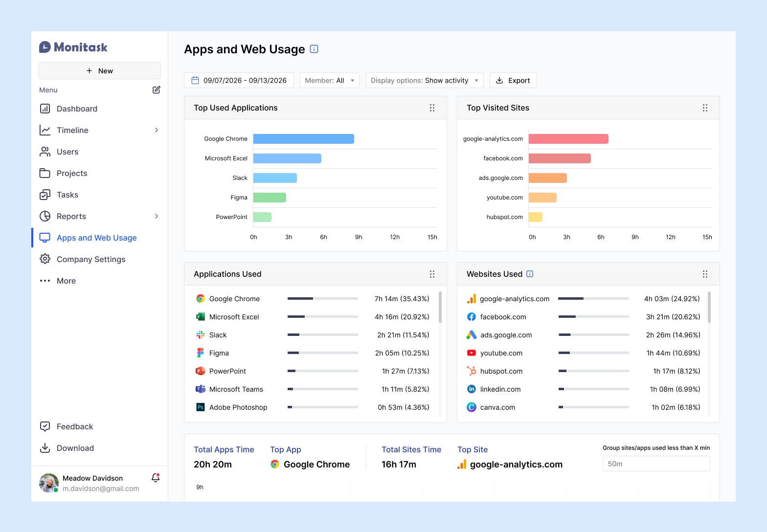The image size is (767, 532).
Task: Click the ads.google.com site icon
Action: point(472,335)
